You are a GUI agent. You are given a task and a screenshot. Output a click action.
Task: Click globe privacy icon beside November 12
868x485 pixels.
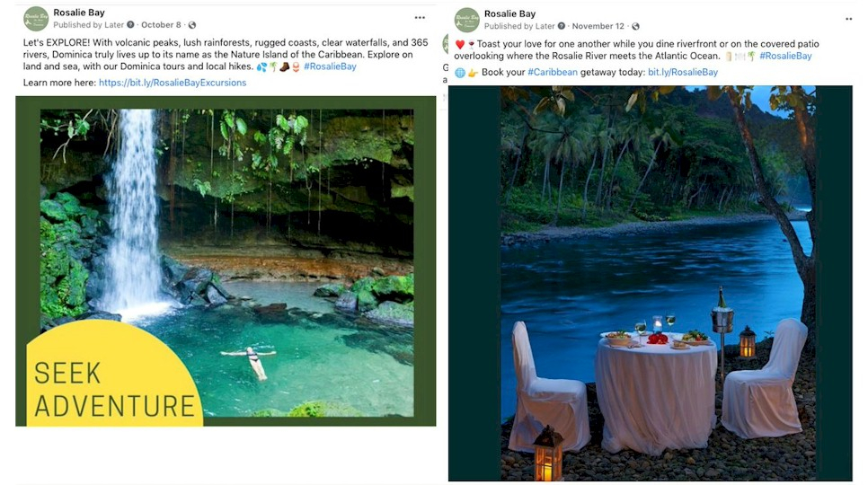635,26
